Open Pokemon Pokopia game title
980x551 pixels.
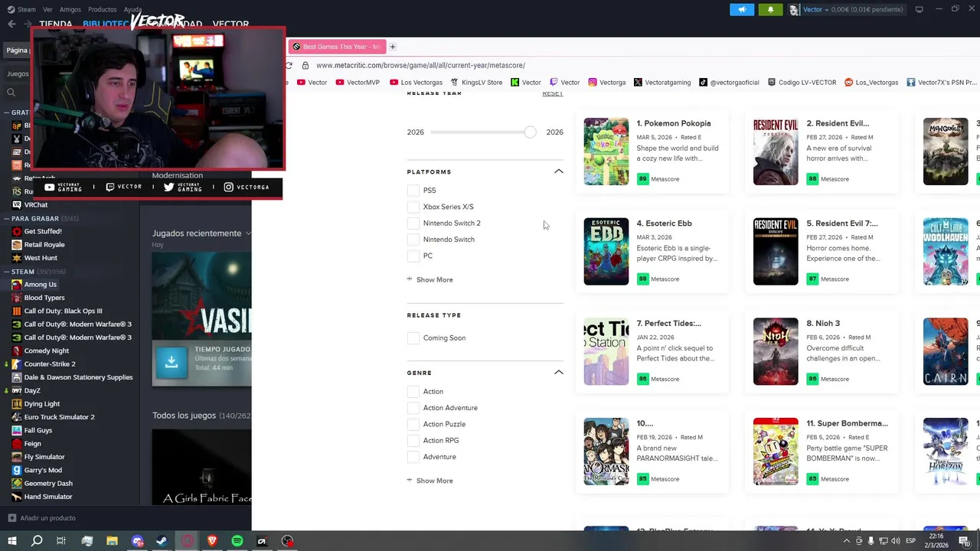tap(674, 123)
